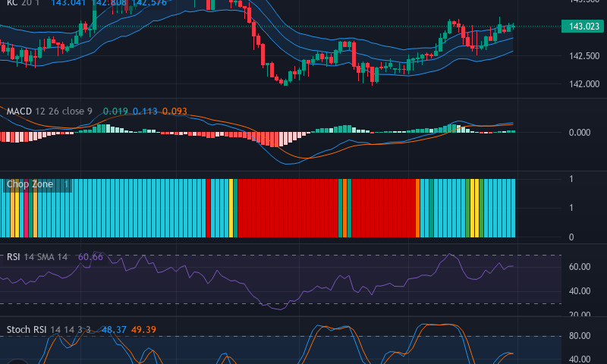Screen dimensions: 607x364
Task: Click Stoch RSI D value 49.39
Action: tap(143, 330)
